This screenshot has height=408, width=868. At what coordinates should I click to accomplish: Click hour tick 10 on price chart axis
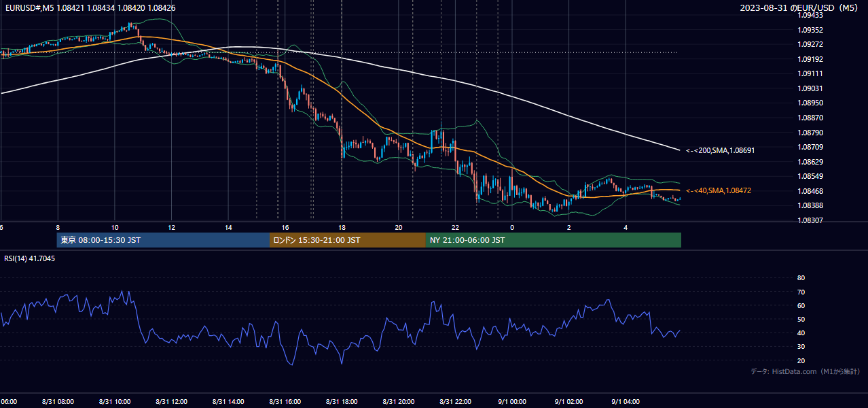point(115,228)
